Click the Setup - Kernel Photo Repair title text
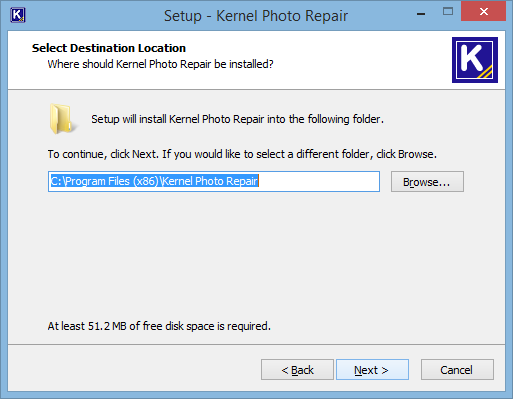This screenshot has width=513, height=399. (x=256, y=16)
